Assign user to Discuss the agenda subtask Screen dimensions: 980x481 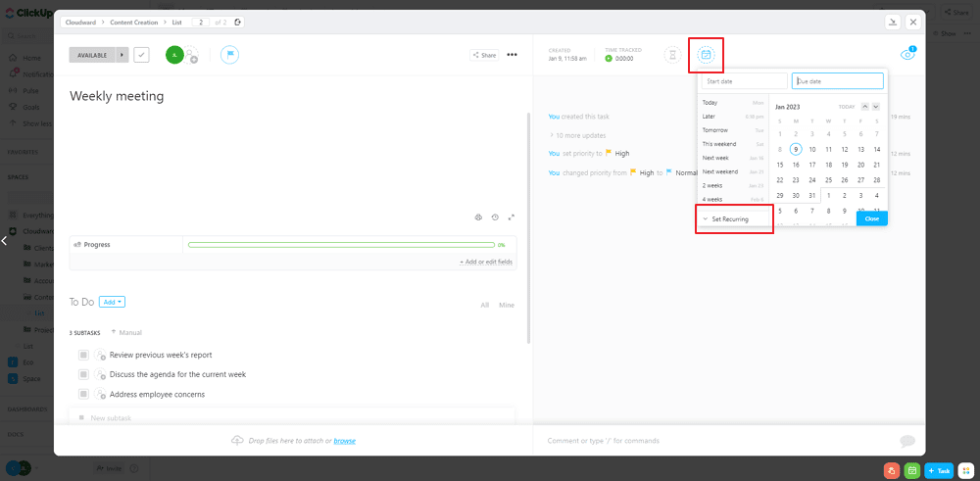click(100, 374)
